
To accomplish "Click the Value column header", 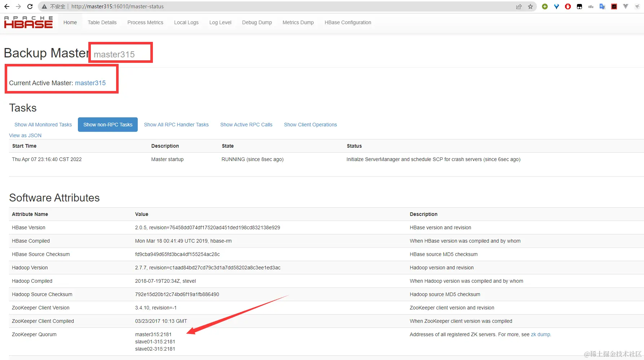I will pos(142,214).
